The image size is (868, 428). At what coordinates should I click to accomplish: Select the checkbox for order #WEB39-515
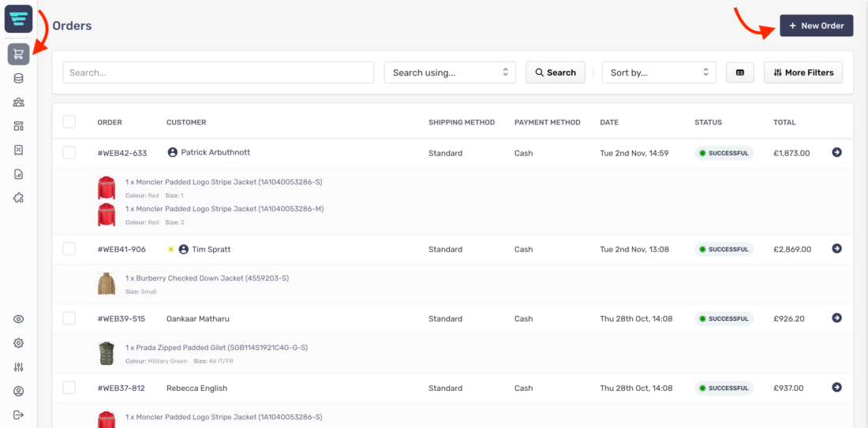69,318
